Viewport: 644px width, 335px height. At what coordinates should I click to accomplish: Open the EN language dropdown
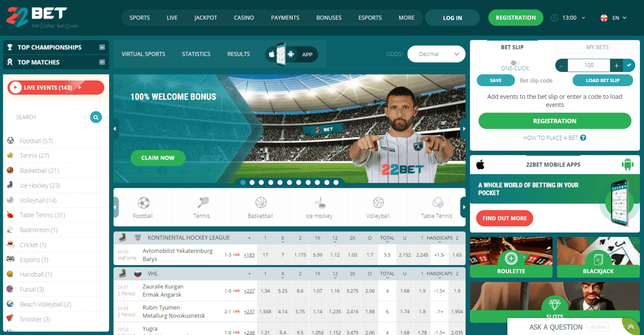tap(619, 18)
